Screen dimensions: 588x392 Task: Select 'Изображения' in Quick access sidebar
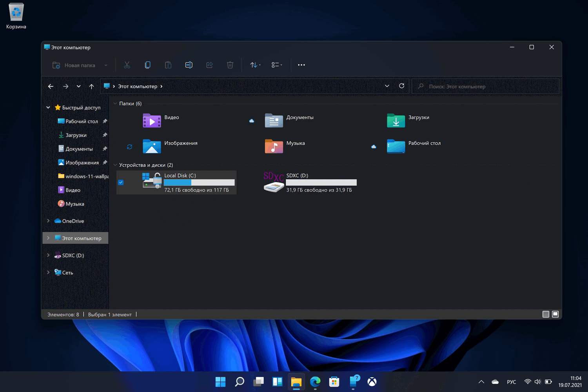coord(82,163)
